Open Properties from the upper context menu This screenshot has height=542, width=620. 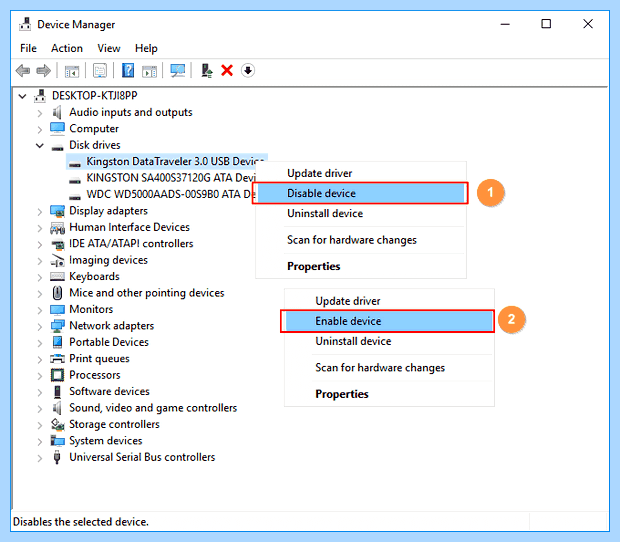pyautogui.click(x=360, y=266)
